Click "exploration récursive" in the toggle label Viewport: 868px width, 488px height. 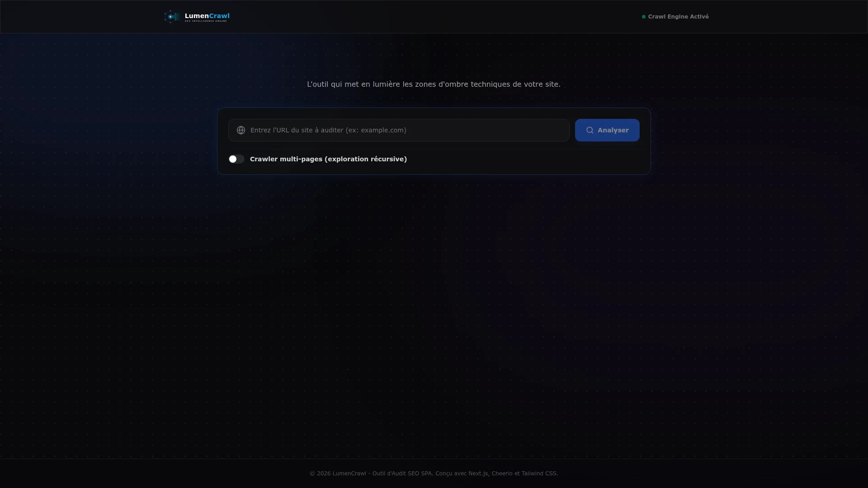(366, 159)
